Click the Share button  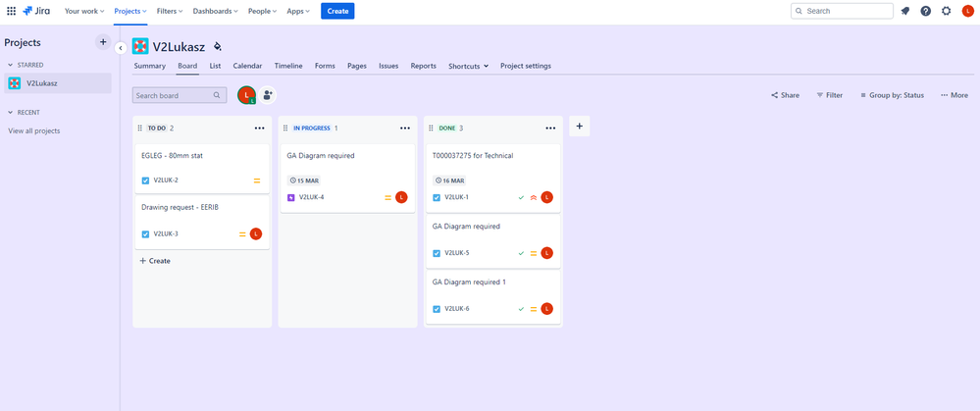point(785,95)
